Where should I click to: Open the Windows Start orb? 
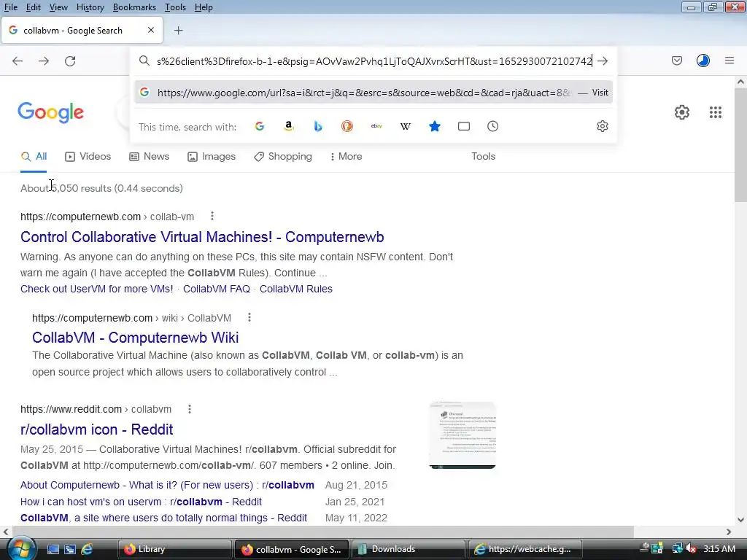pyautogui.click(x=20, y=548)
